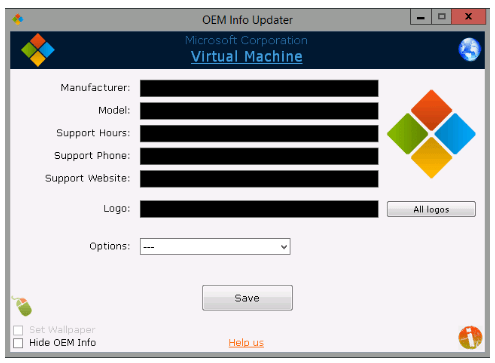Follow the Help us link
This screenshot has height=363, width=495.
click(x=246, y=343)
